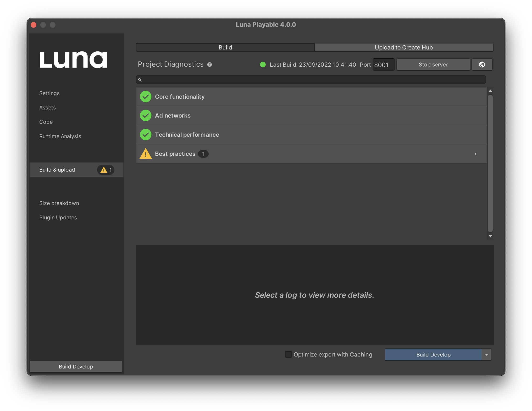Click the diagnostics search field
The width and height of the screenshot is (532, 411).
pyautogui.click(x=311, y=80)
